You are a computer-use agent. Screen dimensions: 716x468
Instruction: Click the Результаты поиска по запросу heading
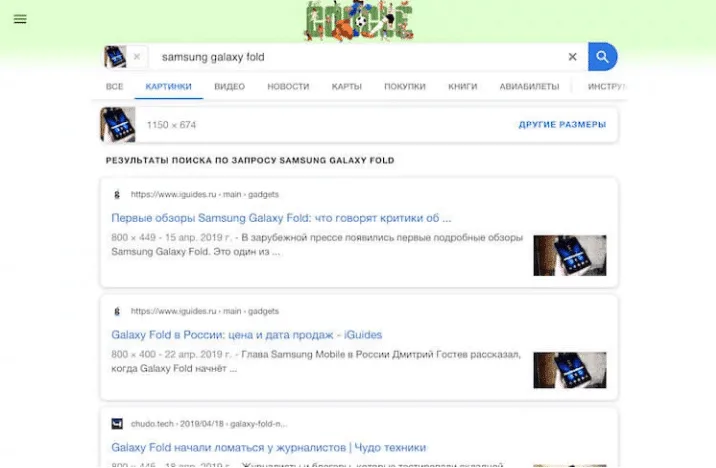click(x=250, y=160)
